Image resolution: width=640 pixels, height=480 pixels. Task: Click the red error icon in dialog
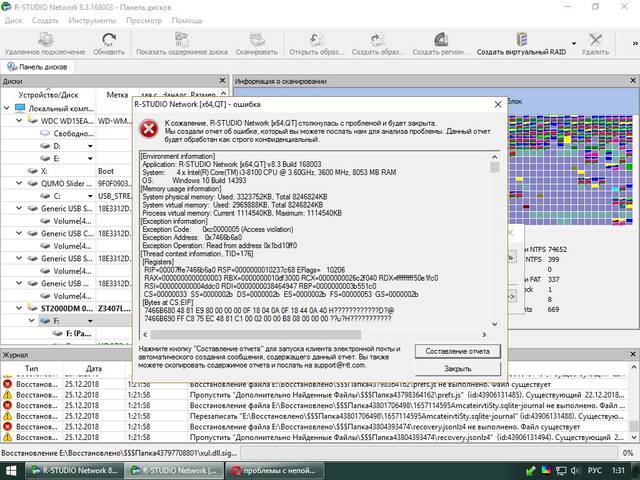point(149,129)
